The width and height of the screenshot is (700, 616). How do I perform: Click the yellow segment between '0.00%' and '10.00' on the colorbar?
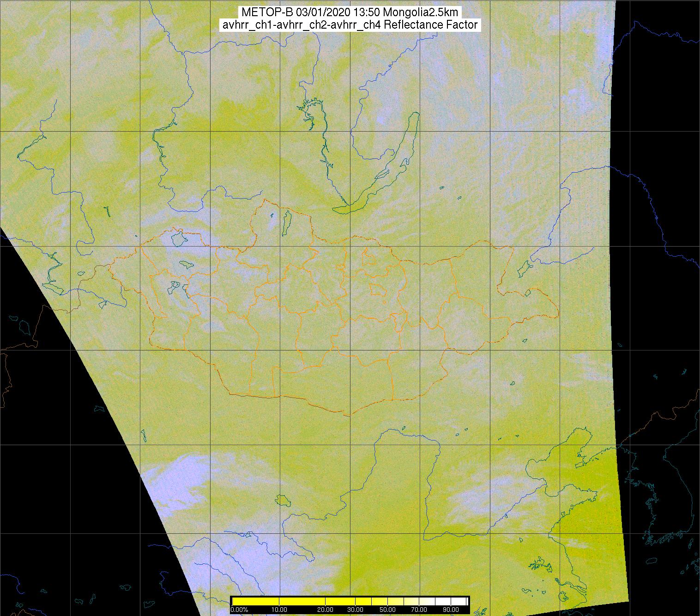coord(255,601)
